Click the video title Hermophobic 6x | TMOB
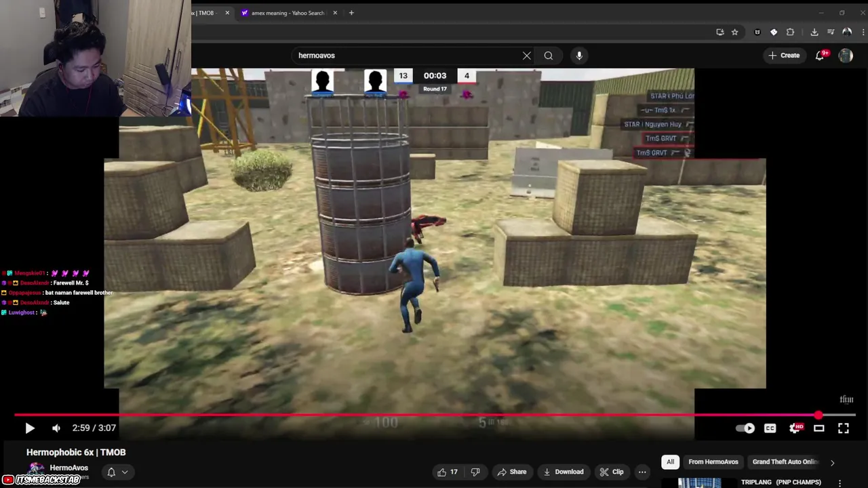The width and height of the screenshot is (868, 488). (x=76, y=452)
